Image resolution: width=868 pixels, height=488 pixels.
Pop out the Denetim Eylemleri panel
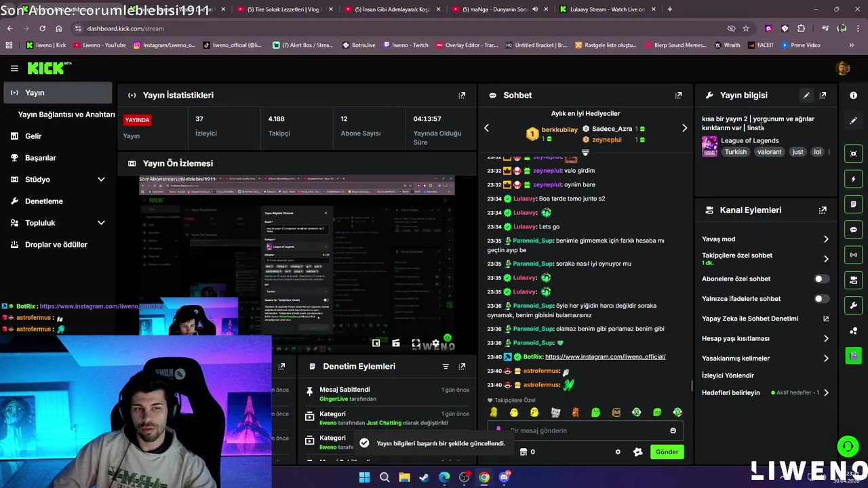[462, 366]
